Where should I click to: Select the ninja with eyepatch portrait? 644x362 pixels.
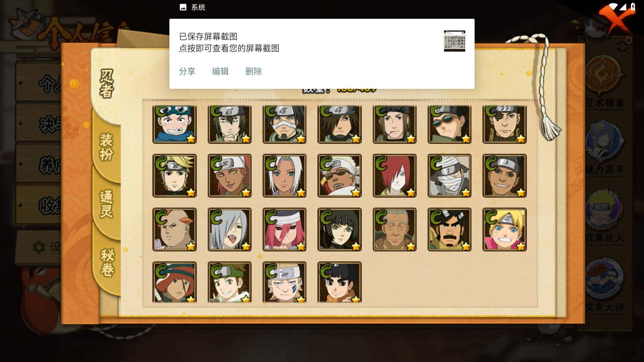504,124
